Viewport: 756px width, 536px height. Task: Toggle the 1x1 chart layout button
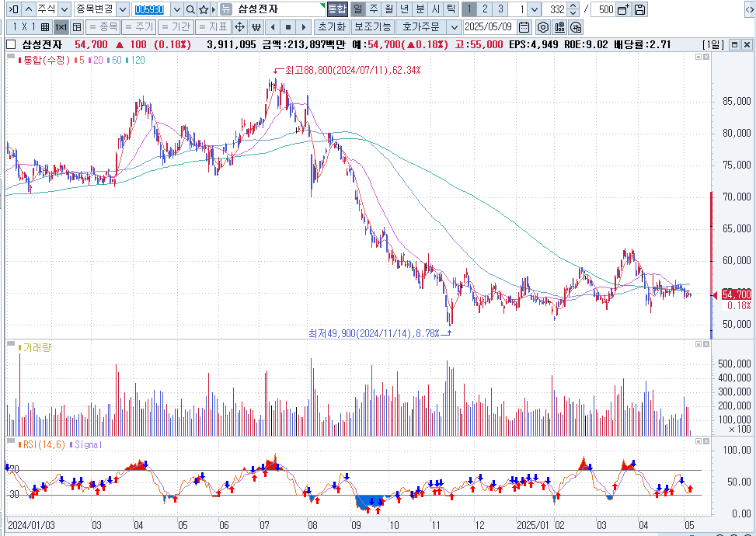(x=61, y=27)
